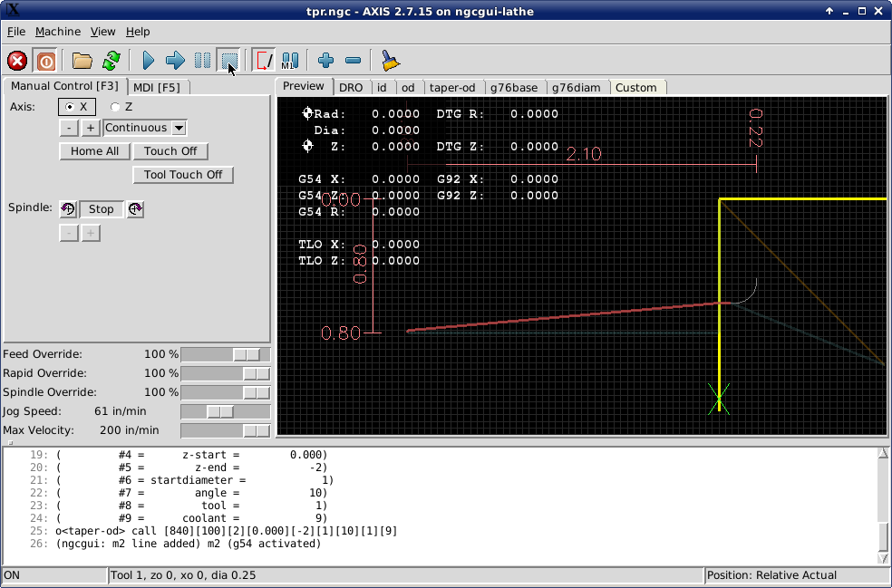Reload the tpr.ngc file

pyautogui.click(x=111, y=61)
